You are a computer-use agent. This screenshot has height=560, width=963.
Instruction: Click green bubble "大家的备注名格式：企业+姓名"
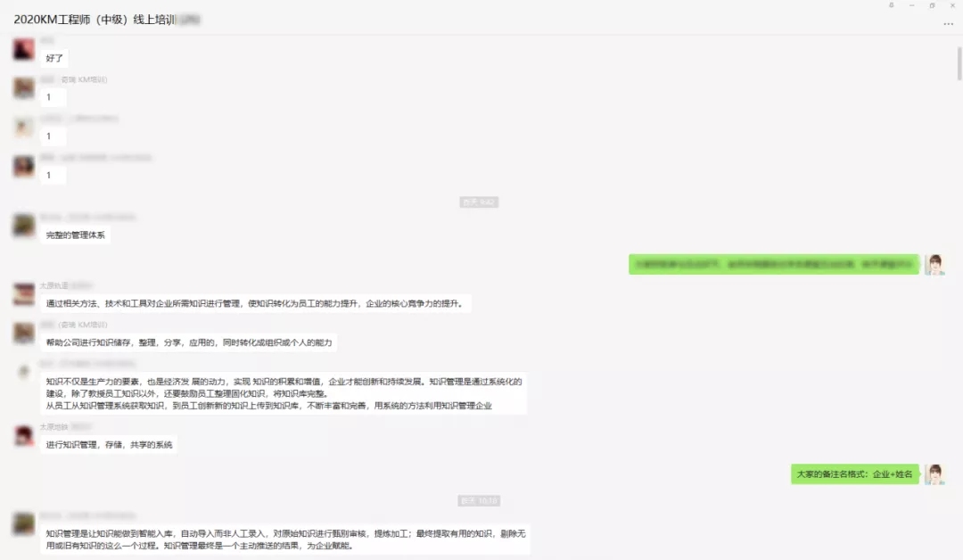[854, 474]
